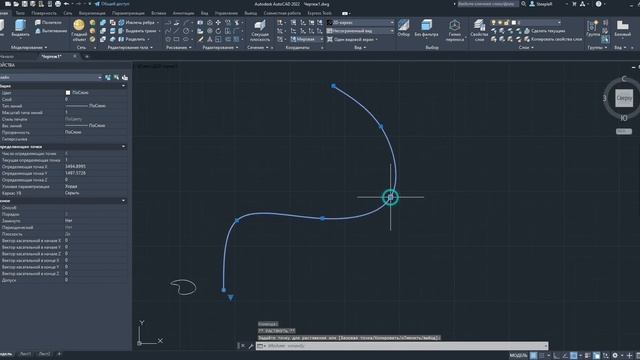The width and height of the screenshot is (640, 360).
Task: Click the search magnifier icon in title bar
Action: [x=523, y=4]
